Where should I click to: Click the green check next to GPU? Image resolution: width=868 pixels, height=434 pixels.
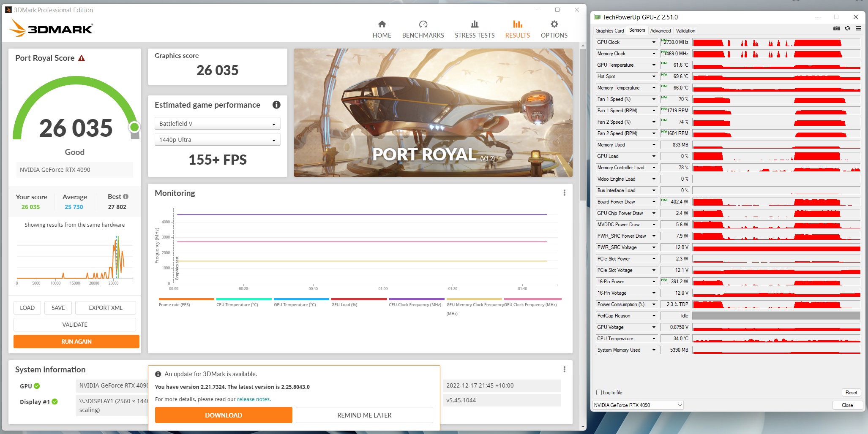(37, 386)
